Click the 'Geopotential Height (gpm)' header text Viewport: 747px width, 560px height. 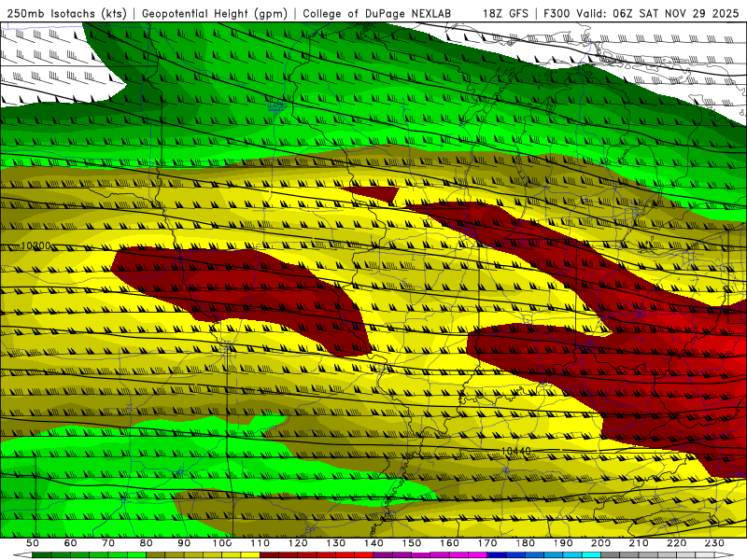coord(215,13)
